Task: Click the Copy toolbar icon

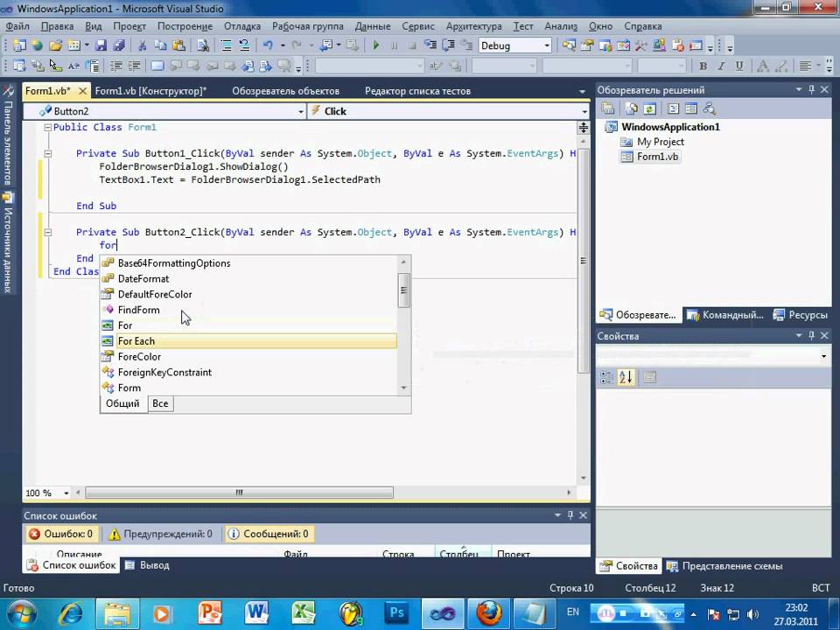Action: (160, 45)
